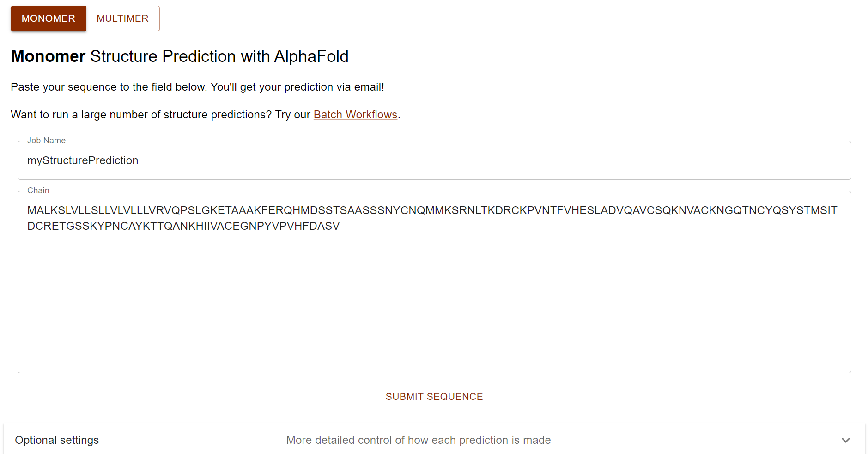Image resolution: width=868 pixels, height=454 pixels.
Task: Switch to the MULTIMER tab
Action: 122,18
